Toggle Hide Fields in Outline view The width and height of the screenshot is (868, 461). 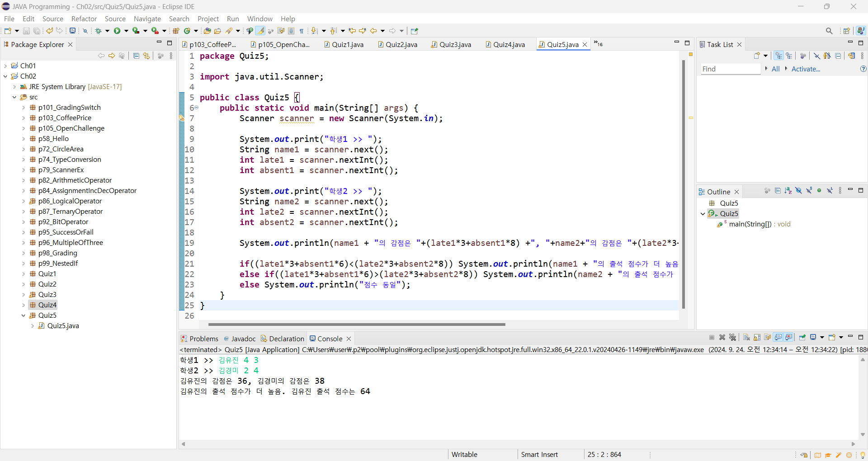coord(798,191)
